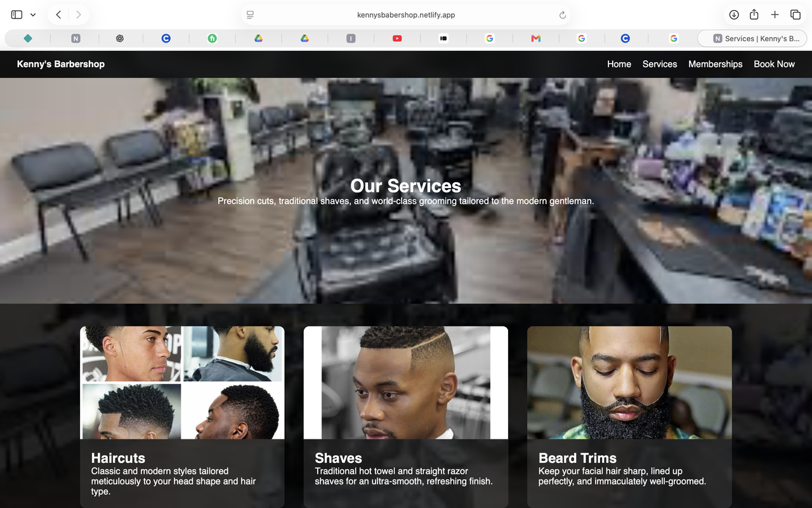Click the Shaves card photo
The image size is (812, 508).
406,383
